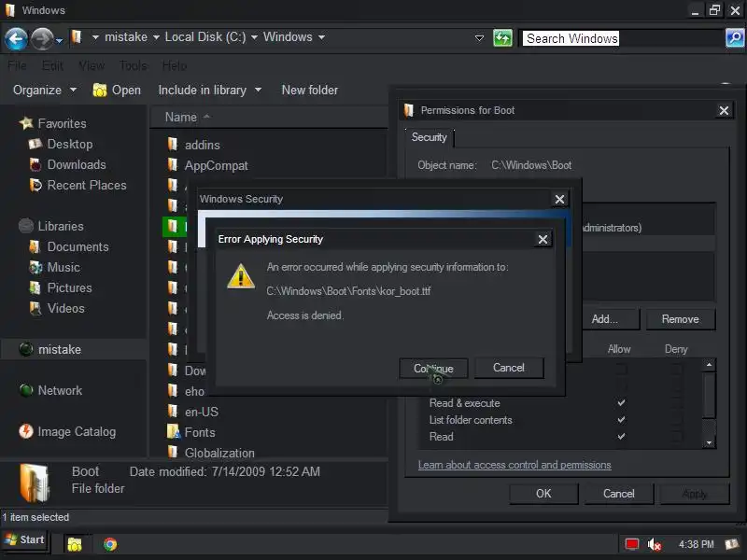Click the green Refresh icon in address bar
Image resolution: width=747 pixels, height=560 pixels.
502,37
